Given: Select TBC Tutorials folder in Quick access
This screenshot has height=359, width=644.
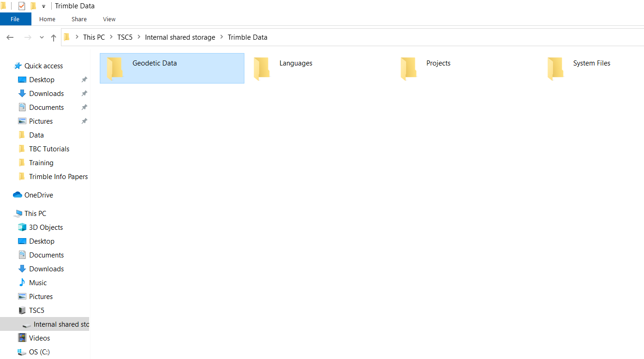Looking at the screenshot, I should [49, 149].
